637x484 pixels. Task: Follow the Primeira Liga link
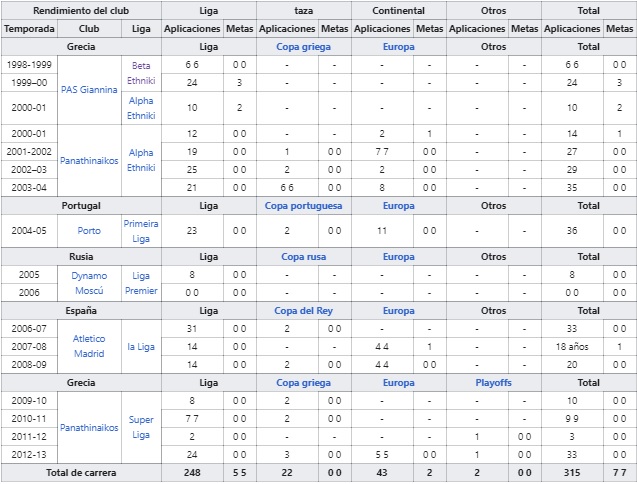(141, 230)
